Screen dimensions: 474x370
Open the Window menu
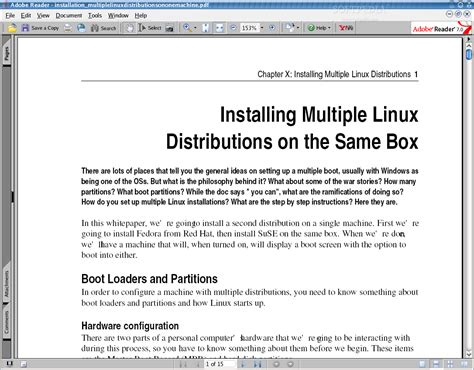click(x=118, y=15)
